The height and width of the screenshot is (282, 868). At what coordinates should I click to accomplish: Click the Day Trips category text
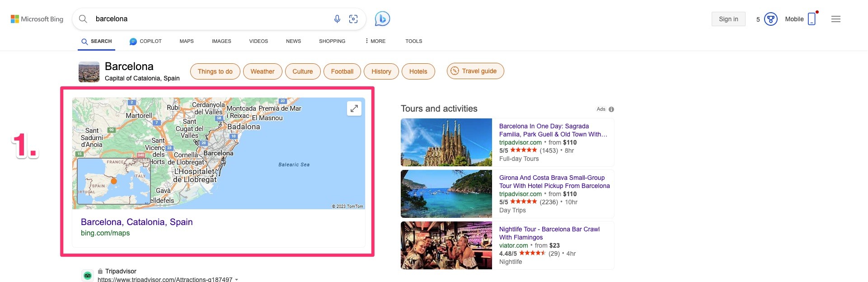coord(512,210)
